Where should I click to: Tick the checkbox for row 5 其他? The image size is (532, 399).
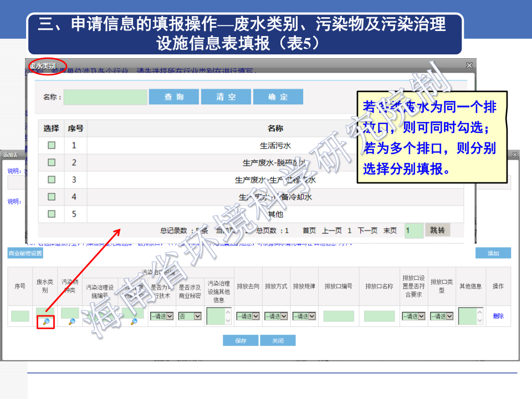[x=52, y=214]
